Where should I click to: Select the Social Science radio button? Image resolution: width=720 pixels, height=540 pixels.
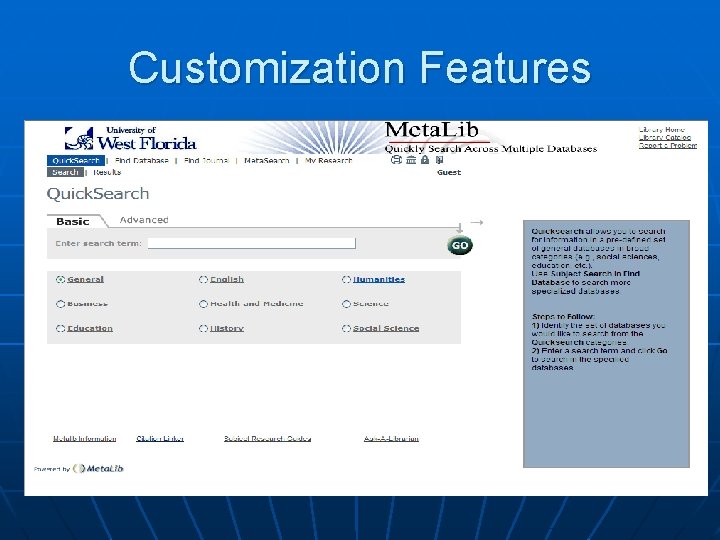pos(346,328)
